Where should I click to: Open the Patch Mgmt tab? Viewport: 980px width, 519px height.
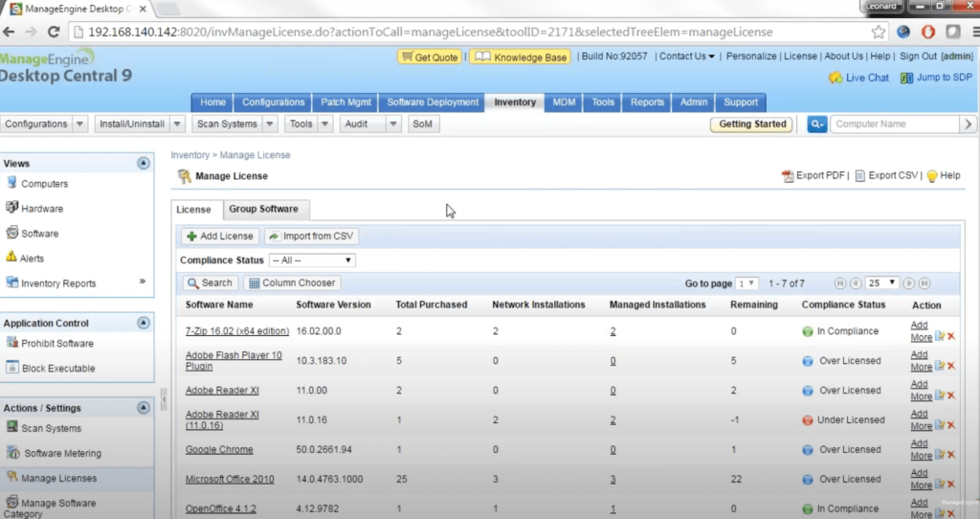tap(345, 102)
